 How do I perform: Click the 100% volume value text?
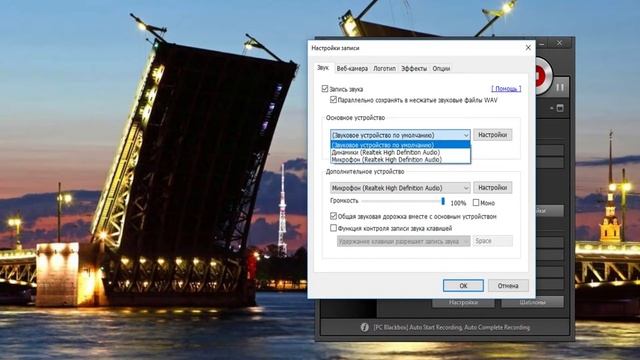[458, 203]
